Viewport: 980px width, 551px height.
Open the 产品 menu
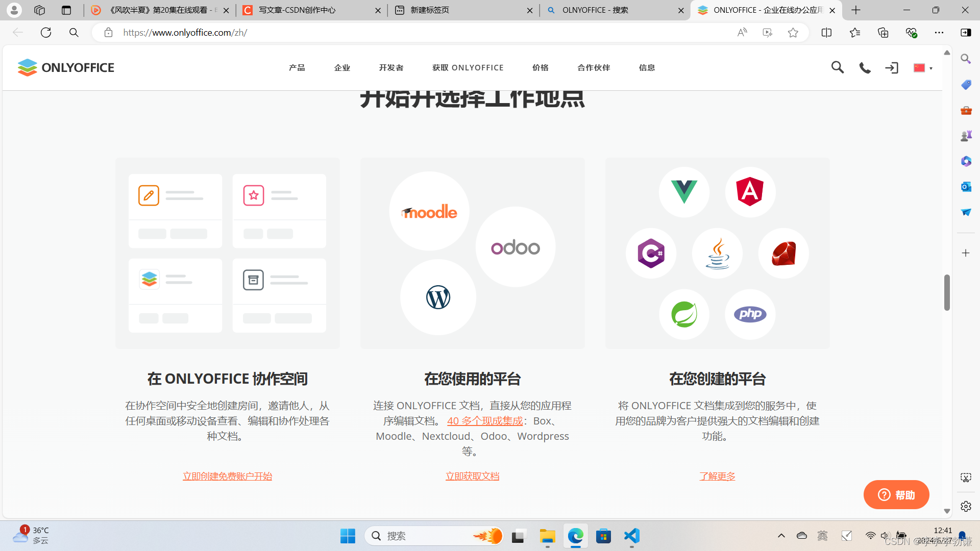tap(297, 68)
